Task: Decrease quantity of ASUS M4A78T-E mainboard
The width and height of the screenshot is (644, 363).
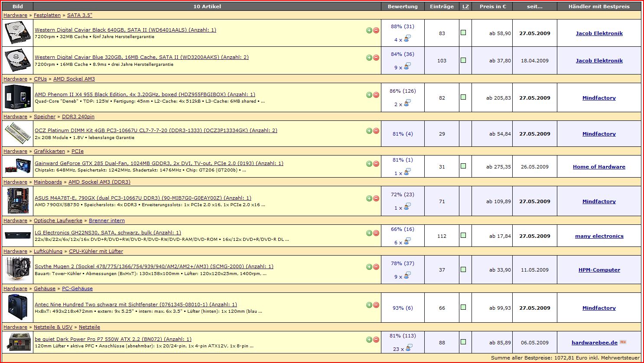Action: coord(376,198)
